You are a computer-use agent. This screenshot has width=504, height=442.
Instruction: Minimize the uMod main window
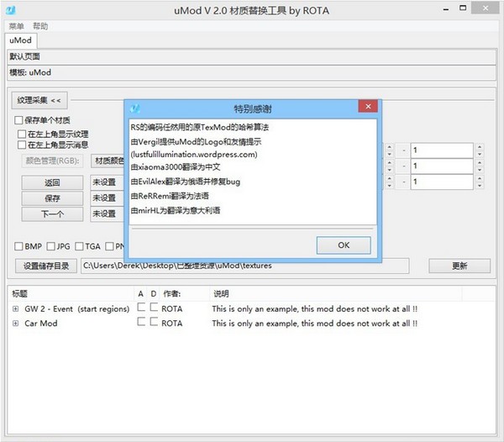(446, 9)
